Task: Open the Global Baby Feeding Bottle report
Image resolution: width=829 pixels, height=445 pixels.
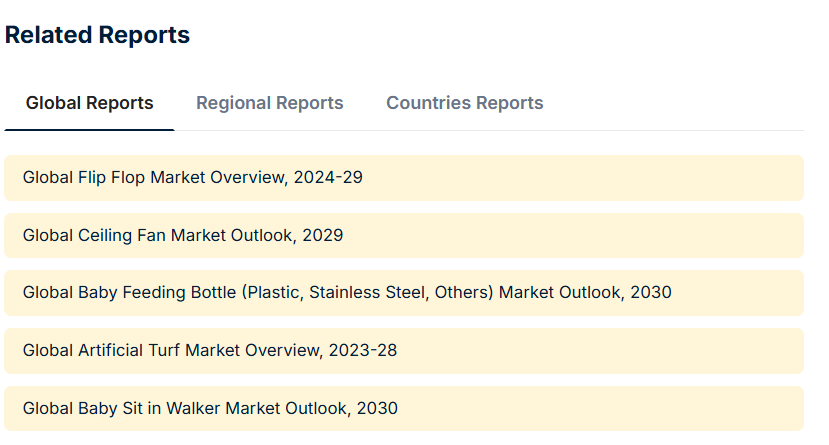Action: [x=347, y=292]
